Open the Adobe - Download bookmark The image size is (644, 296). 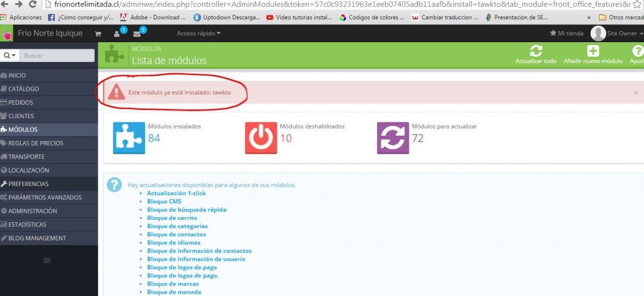pyautogui.click(x=152, y=18)
